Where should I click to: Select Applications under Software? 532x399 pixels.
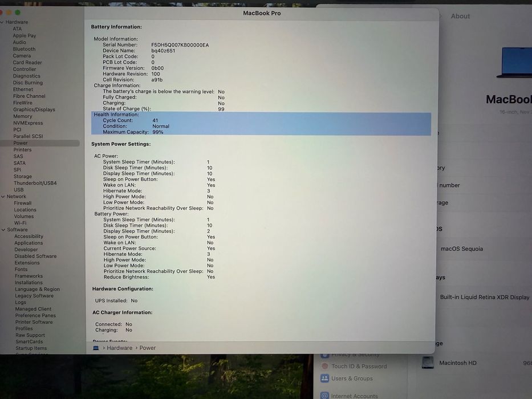29,243
